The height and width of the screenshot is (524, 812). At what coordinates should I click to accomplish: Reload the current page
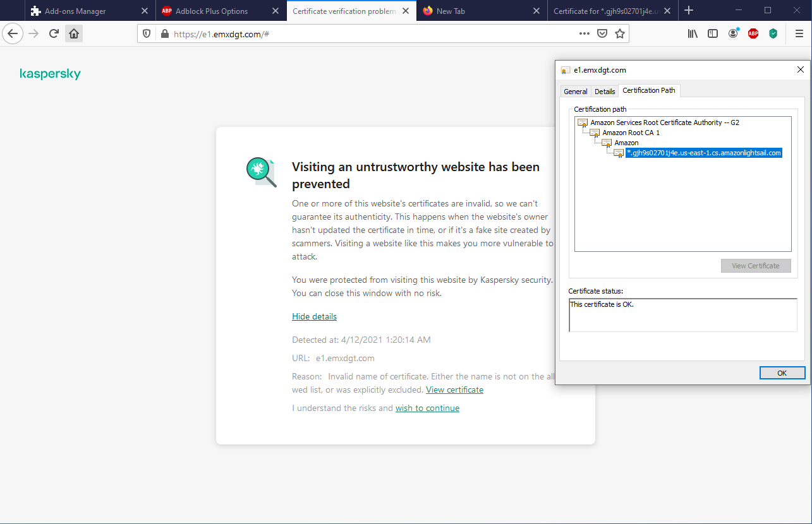[x=54, y=33]
